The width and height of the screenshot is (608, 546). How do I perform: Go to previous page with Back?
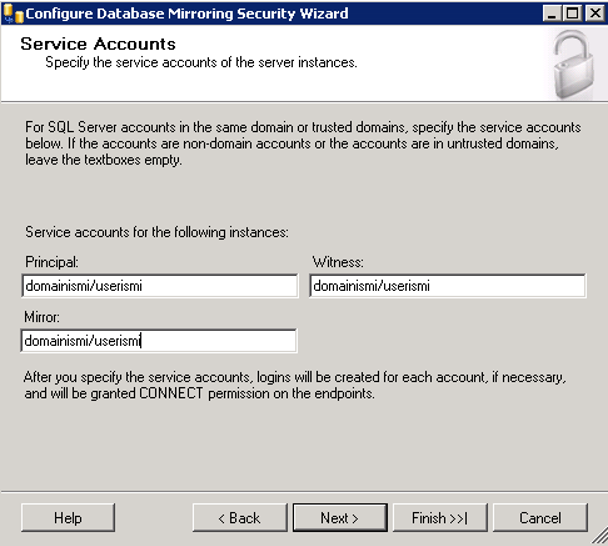tap(240, 518)
